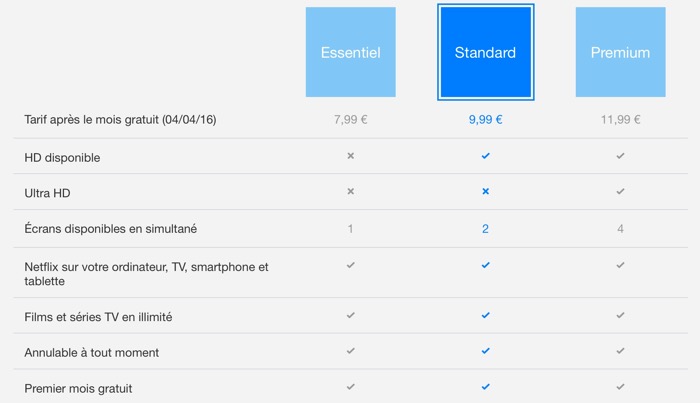Image resolution: width=700 pixels, height=403 pixels.
Task: Click the unlimited films checkmark under Standard
Action: [485, 315]
